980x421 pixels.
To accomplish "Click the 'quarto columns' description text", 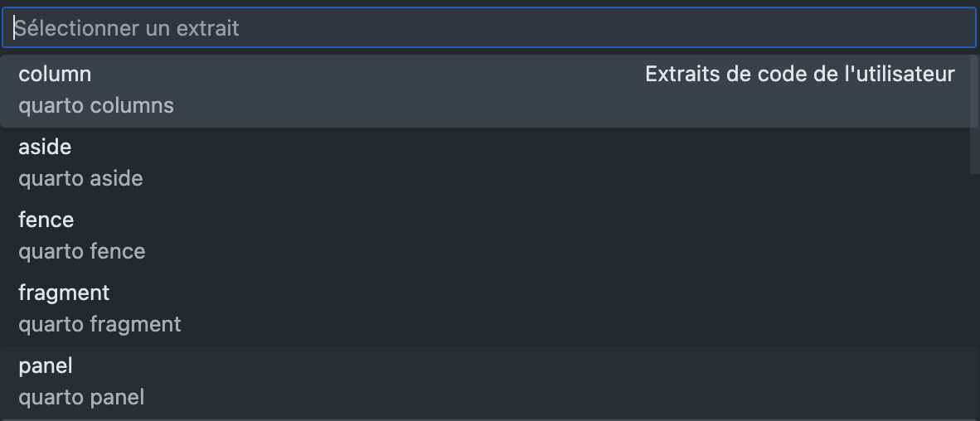I will coord(96,106).
